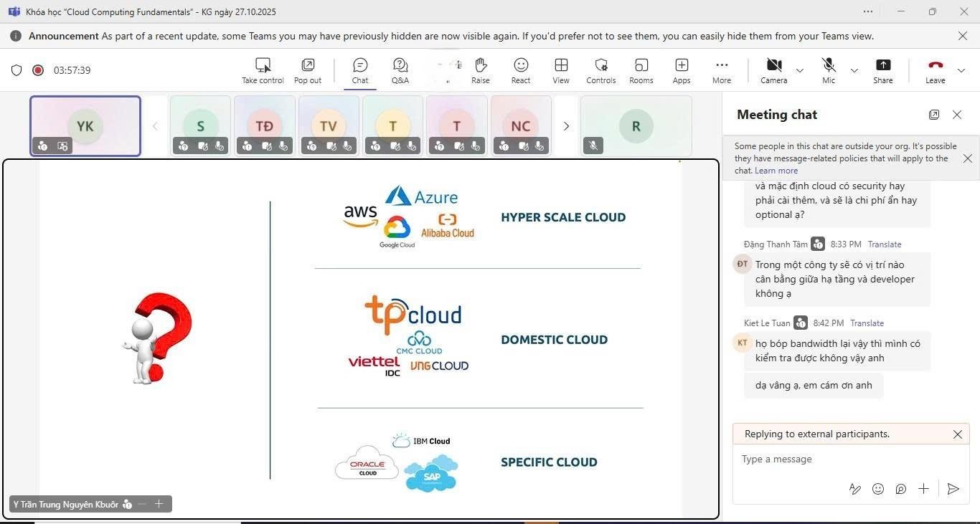Screen dimensions: 980x524
Task: Open the More actions menu
Action: (722, 70)
